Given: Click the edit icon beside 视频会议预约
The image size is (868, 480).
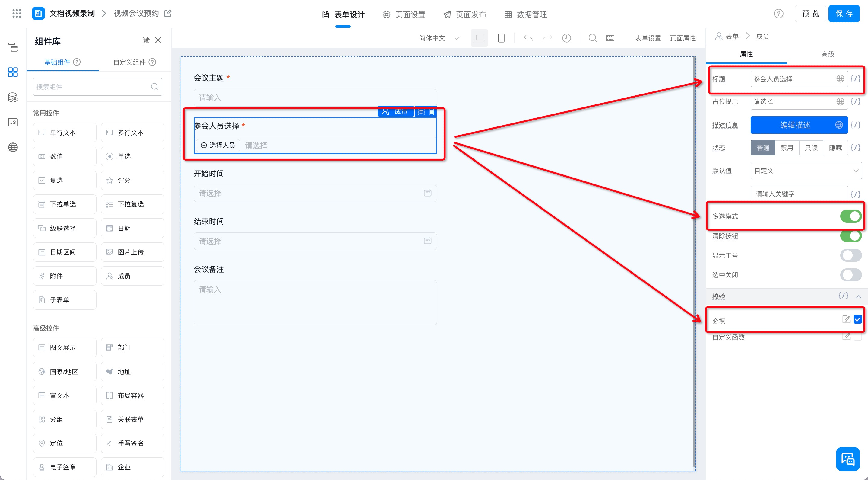Looking at the screenshot, I should [x=167, y=13].
